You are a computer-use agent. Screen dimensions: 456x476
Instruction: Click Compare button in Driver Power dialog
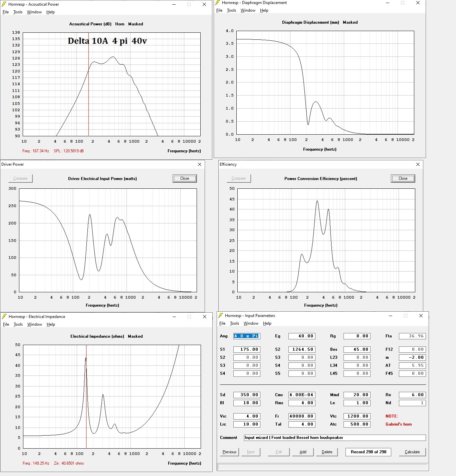coord(20,178)
